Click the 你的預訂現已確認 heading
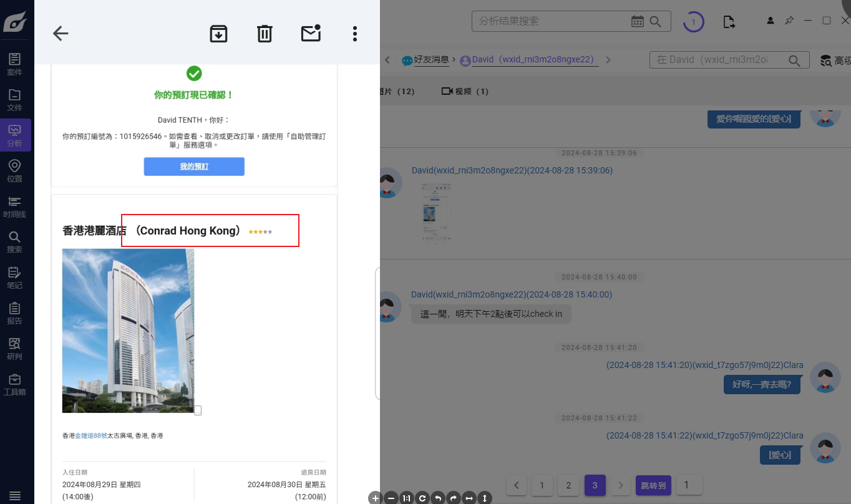Viewport: 851px width, 504px height. (194, 95)
